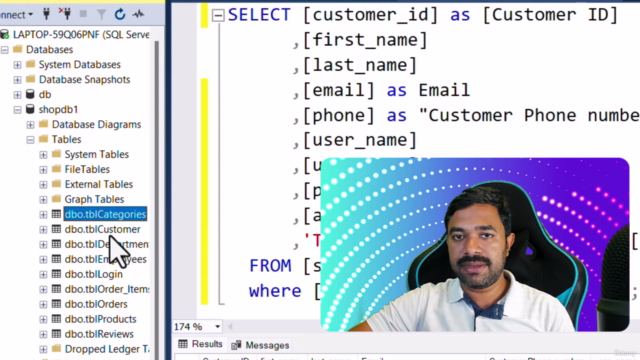Viewport: 640px width, 360px height.
Task: Expand dbo.tblLogin table
Action: coord(43,274)
